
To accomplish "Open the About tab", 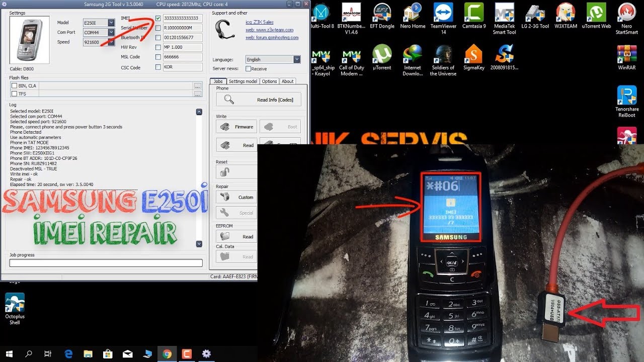I will [287, 81].
